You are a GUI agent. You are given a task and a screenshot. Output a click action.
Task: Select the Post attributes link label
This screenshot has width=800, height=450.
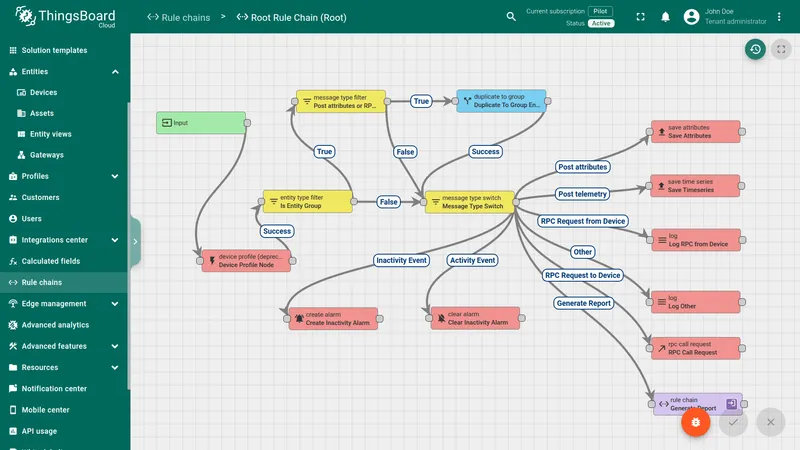[x=583, y=167]
